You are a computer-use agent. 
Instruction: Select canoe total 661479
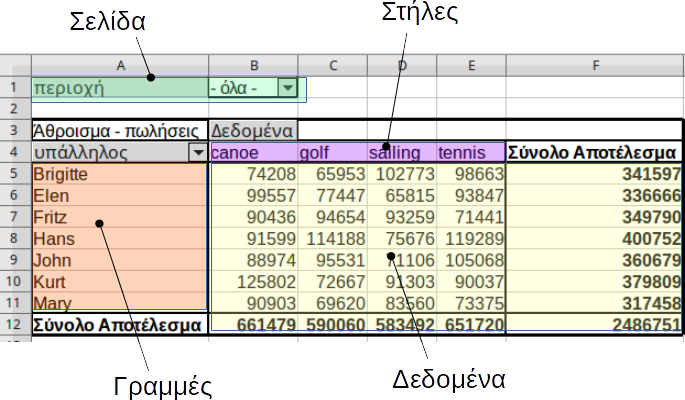click(x=254, y=324)
